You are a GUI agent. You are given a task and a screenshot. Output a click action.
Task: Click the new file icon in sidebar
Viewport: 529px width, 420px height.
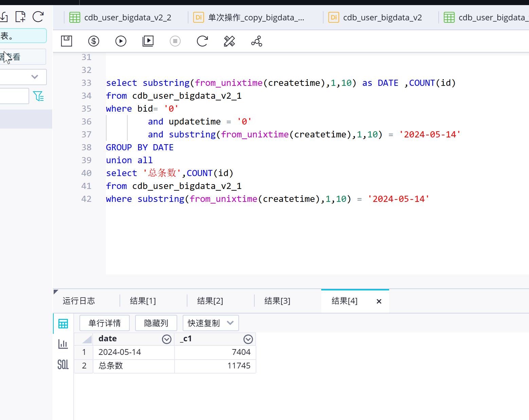coord(20,17)
